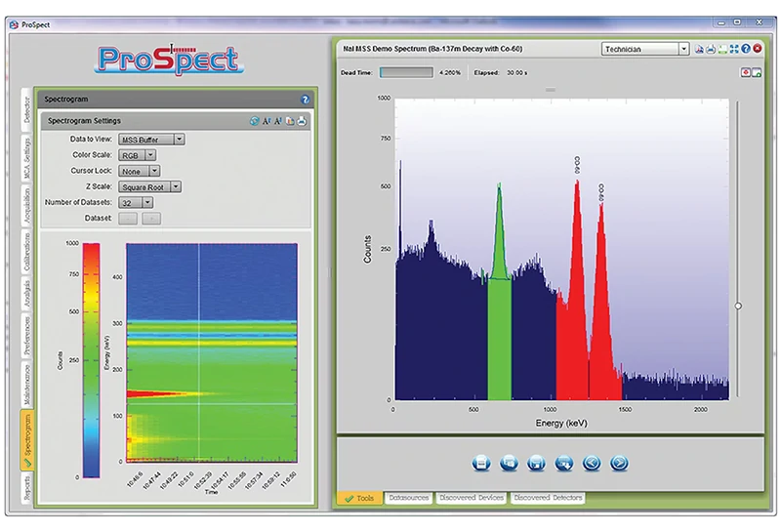The image size is (781, 532).
Task: Click the decrease font size icon
Action: click(278, 121)
